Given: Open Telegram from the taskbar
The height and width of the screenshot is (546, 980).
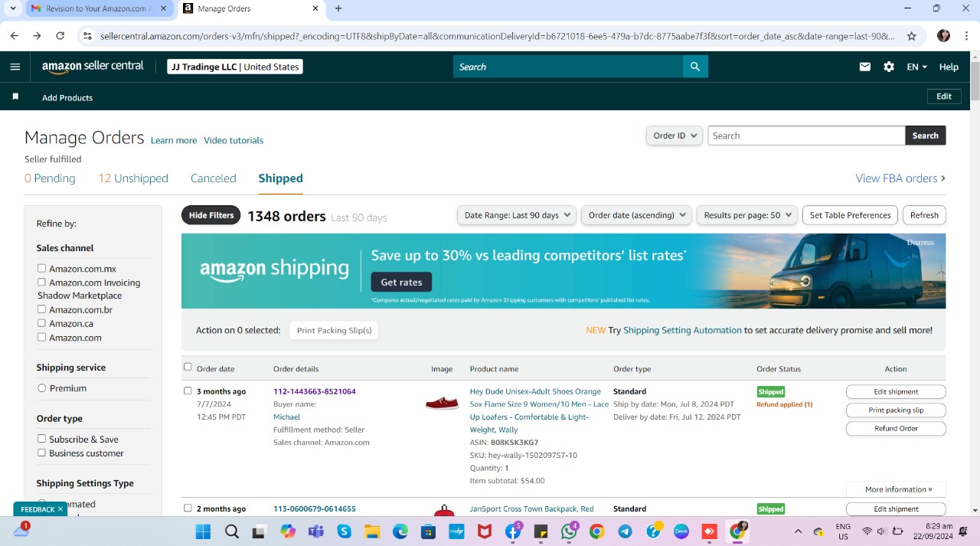Looking at the screenshot, I should pos(626,531).
